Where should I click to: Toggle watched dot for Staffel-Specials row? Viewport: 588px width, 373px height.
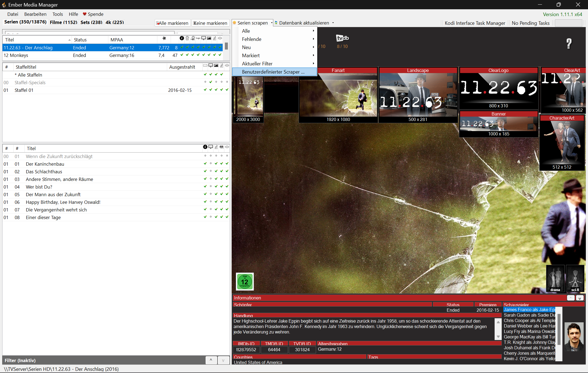tap(227, 82)
